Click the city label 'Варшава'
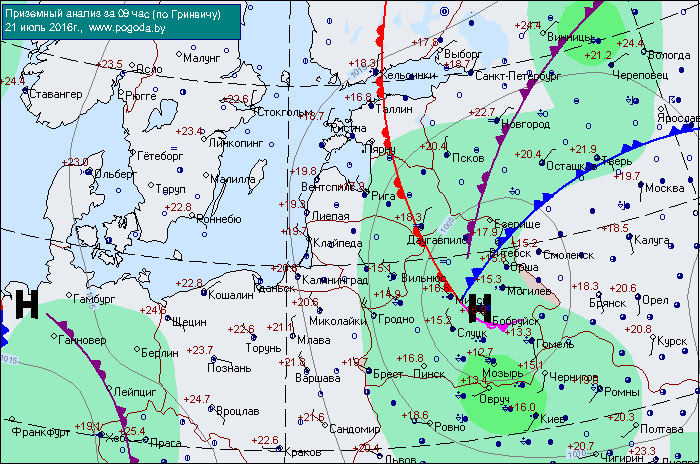Image resolution: width=700 pixels, height=465 pixels. pos(318,378)
